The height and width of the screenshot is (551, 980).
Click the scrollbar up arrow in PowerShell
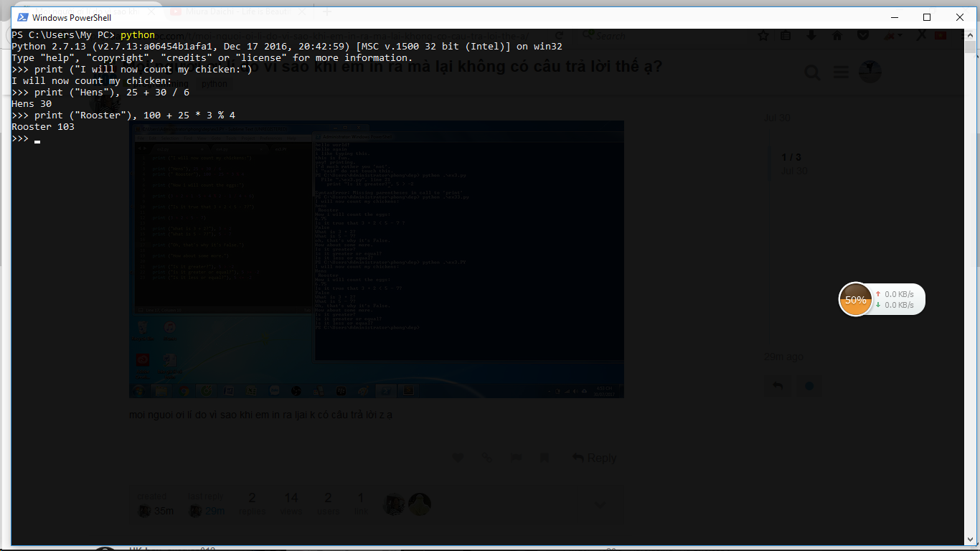970,34
